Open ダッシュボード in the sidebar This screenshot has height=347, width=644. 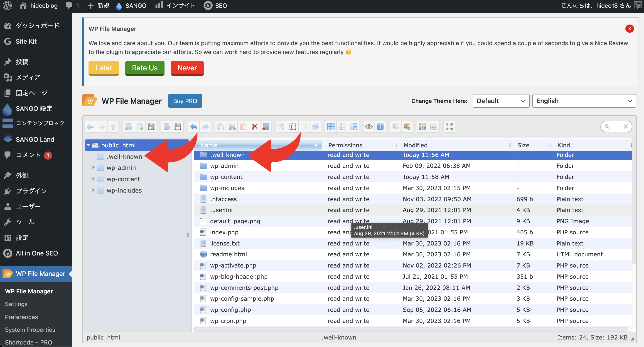click(x=36, y=26)
